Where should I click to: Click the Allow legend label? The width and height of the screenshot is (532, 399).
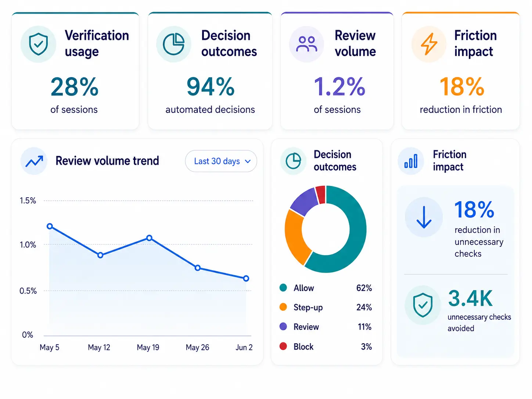(x=304, y=288)
